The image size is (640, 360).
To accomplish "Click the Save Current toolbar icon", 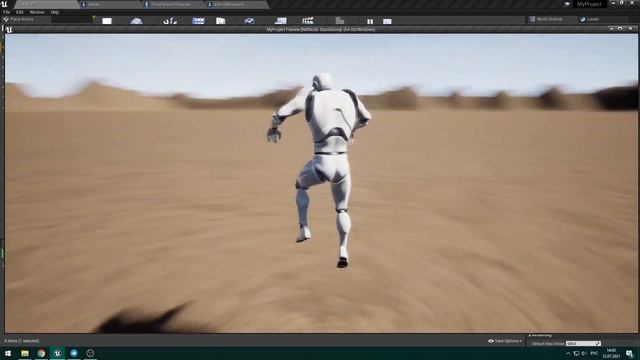I will pos(107,21).
